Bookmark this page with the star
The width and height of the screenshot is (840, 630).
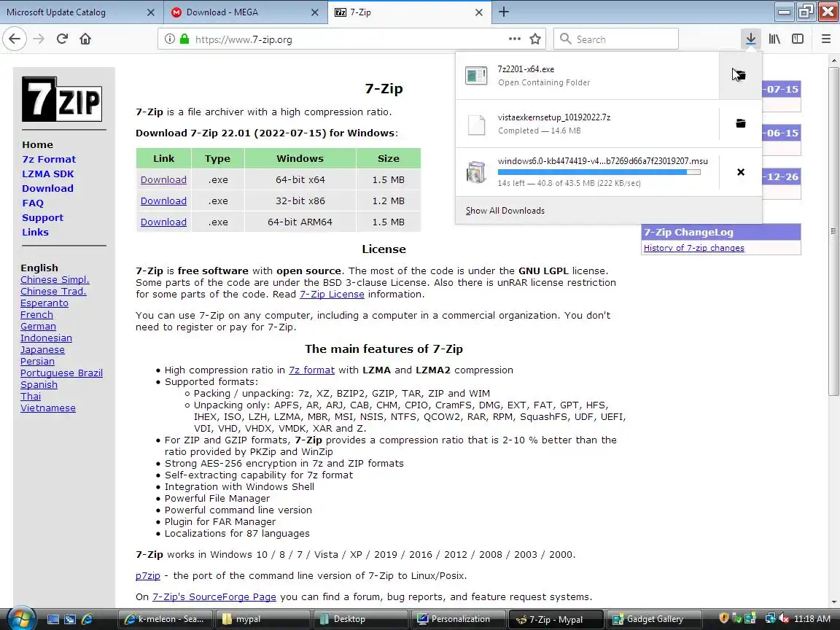(x=534, y=39)
